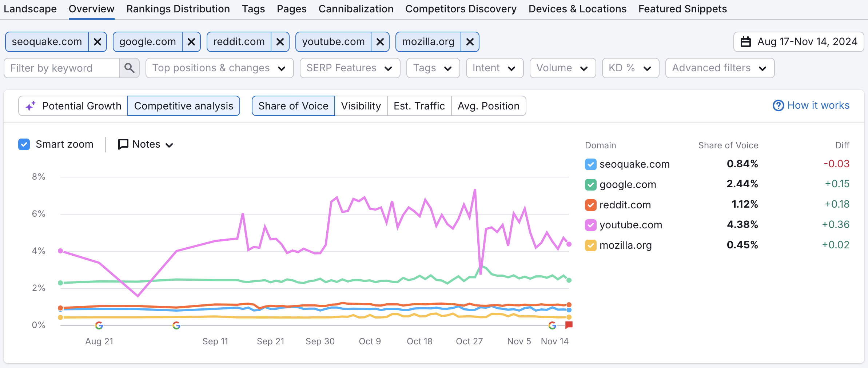Click the red note flag at Nov 14

tap(569, 325)
